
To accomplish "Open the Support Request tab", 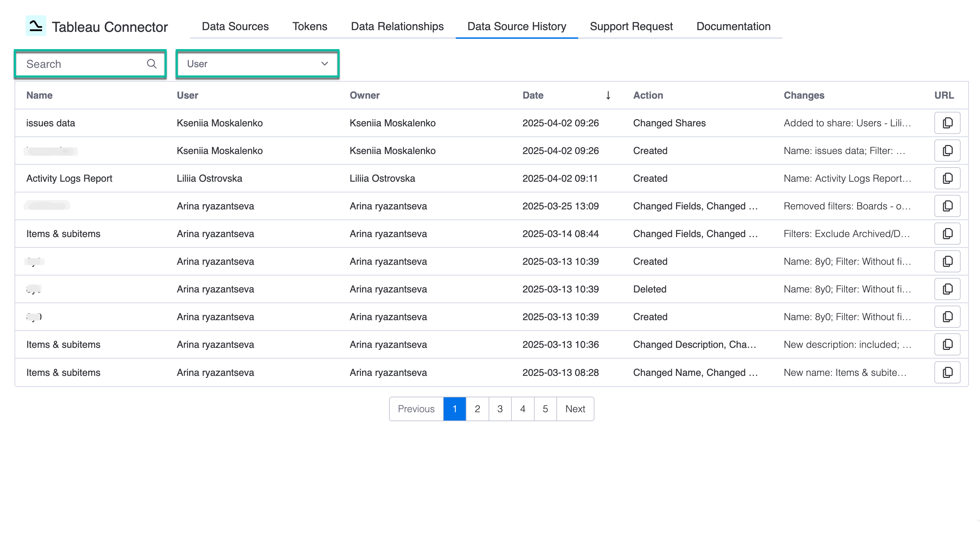I will point(631,26).
